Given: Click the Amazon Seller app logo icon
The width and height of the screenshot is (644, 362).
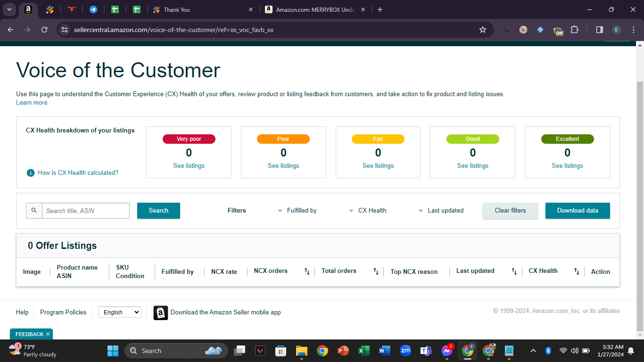Looking at the screenshot, I should click(x=161, y=313).
